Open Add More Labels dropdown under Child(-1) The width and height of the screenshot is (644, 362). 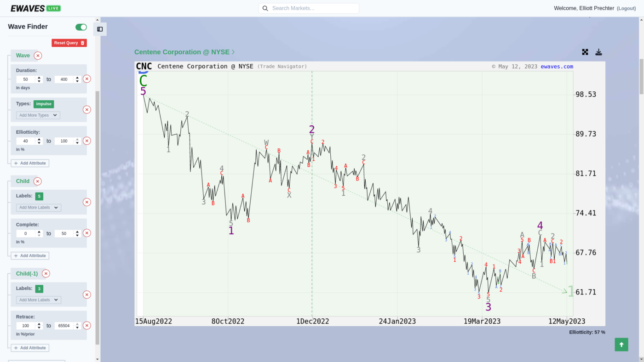38,300
